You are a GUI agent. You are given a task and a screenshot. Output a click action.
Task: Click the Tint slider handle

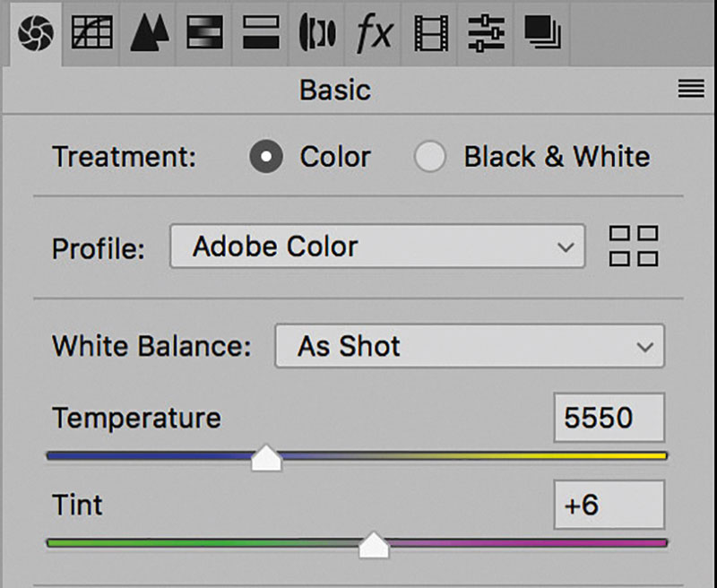374,545
